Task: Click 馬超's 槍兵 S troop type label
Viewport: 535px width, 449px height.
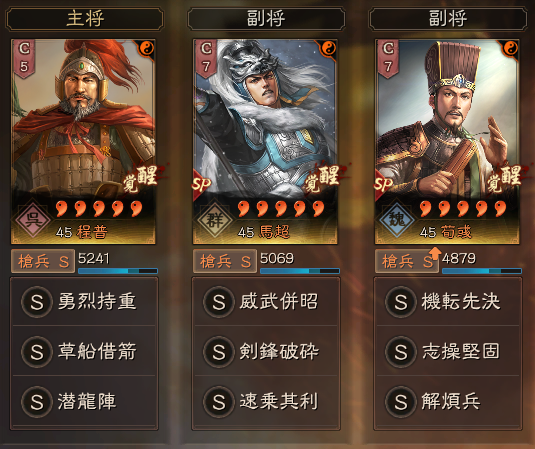Action: [x=225, y=261]
